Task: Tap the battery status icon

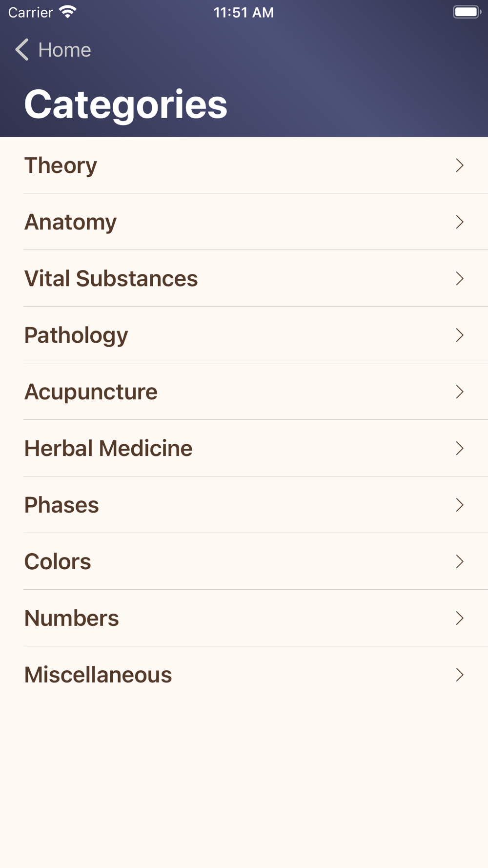Action: click(x=467, y=12)
